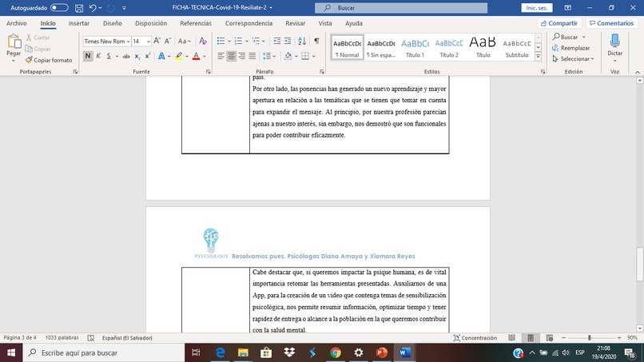
Task: Switch to Read Mode view
Action: (511, 338)
